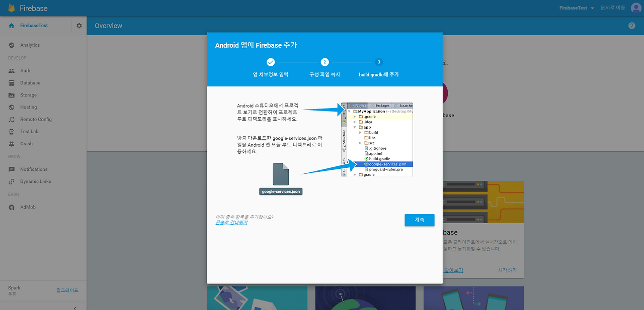Click the AdMob icon
Image resolution: width=644 pixels, height=310 pixels.
click(12, 207)
